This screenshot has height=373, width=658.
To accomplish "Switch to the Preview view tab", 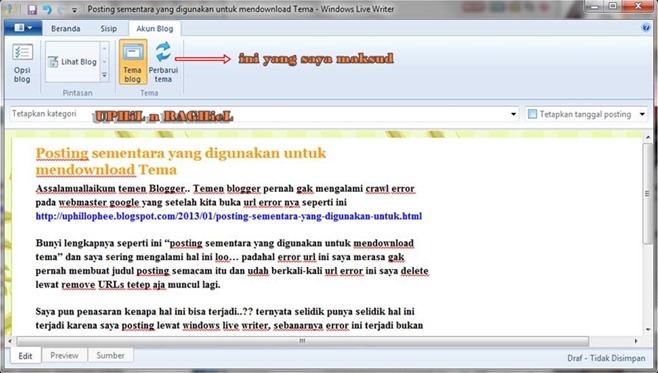I will [x=64, y=355].
